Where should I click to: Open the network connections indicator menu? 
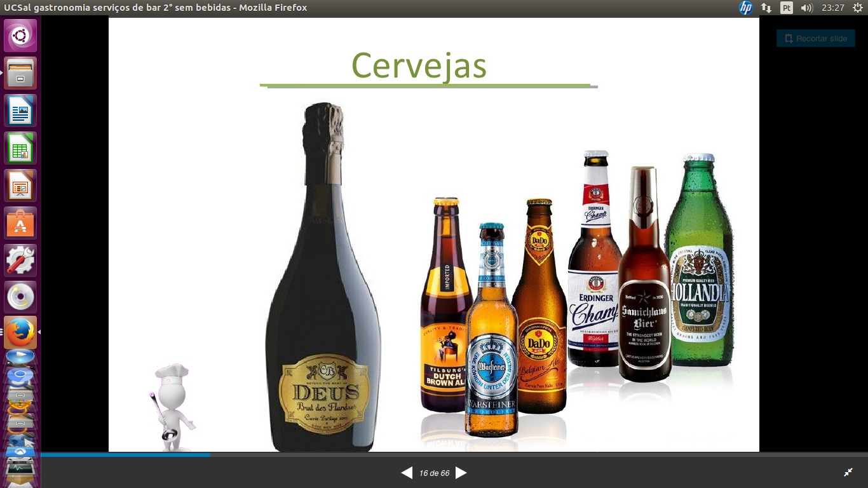point(766,8)
